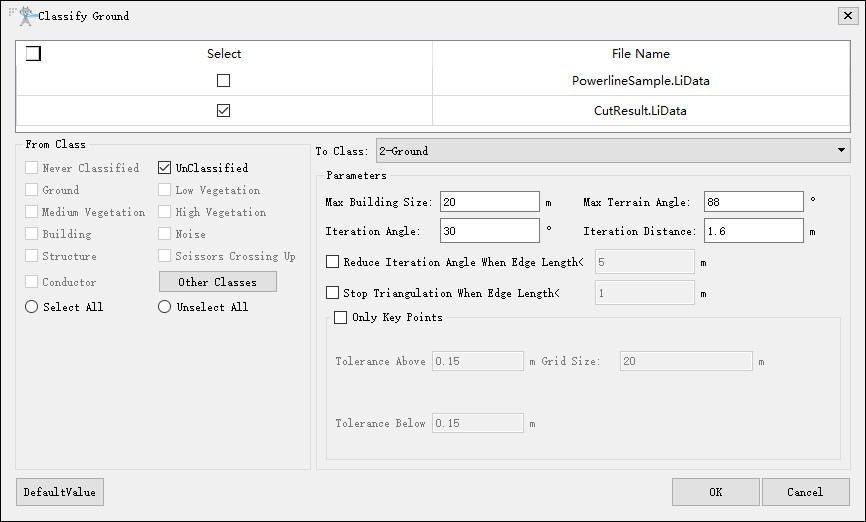
Task: Click the File Name column header
Action: click(x=641, y=54)
